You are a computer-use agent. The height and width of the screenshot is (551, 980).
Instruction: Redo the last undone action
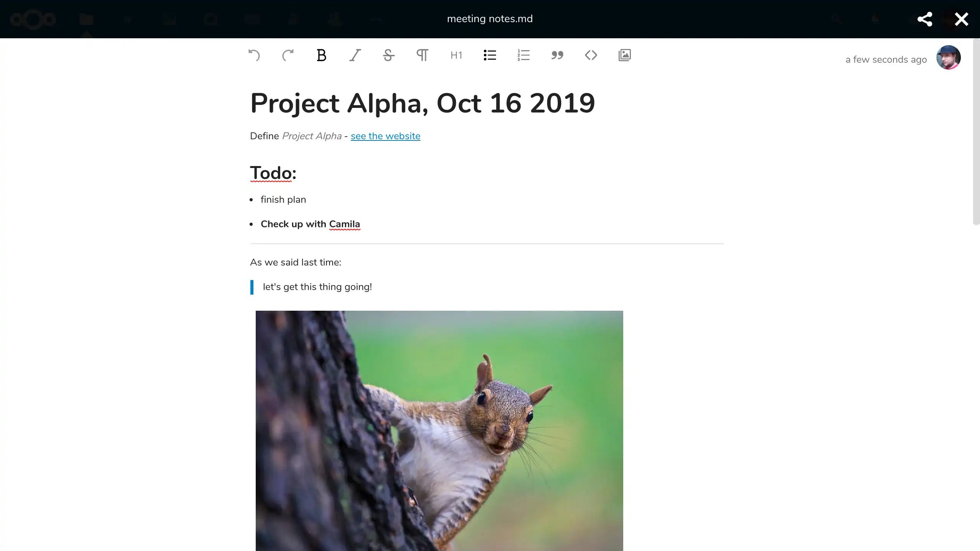pos(287,55)
